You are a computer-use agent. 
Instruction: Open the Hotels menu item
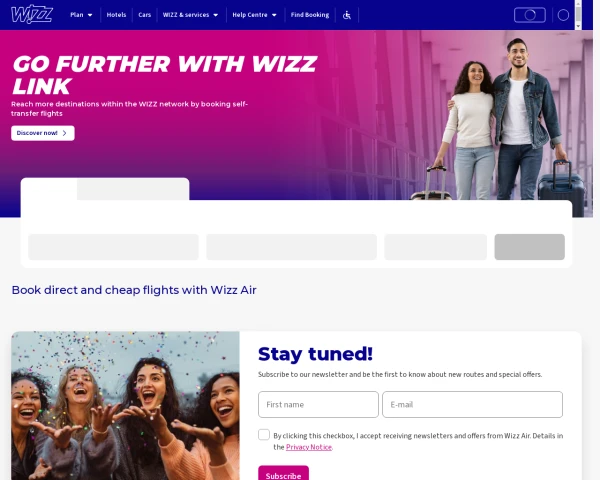(x=116, y=15)
